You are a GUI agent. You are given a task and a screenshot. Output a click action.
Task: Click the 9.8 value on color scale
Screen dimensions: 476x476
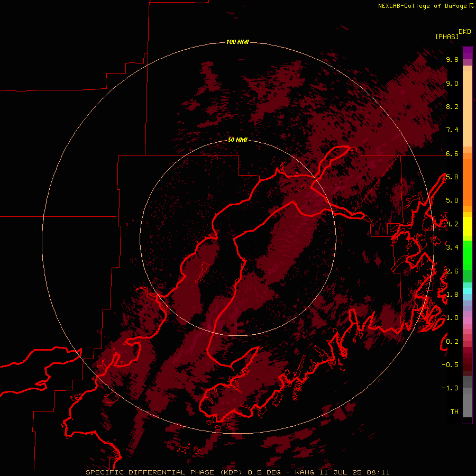(452, 59)
